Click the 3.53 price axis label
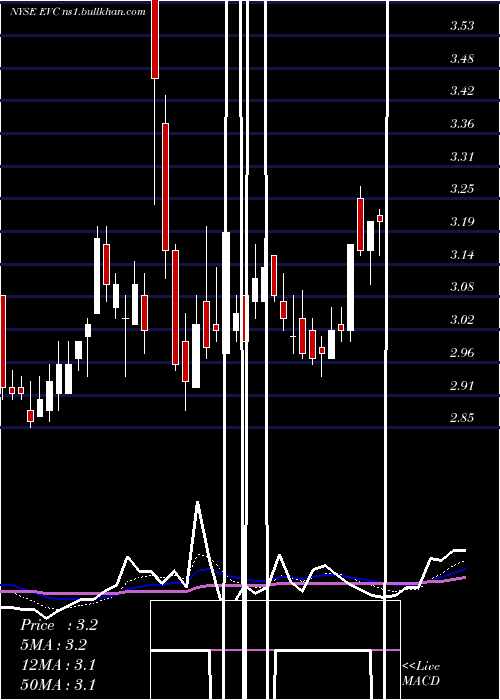 [x=462, y=25]
